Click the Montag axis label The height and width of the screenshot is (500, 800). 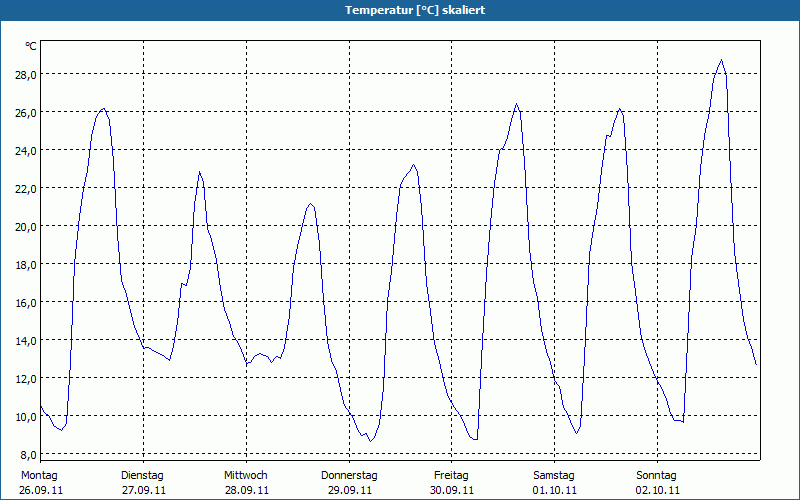[x=39, y=476]
